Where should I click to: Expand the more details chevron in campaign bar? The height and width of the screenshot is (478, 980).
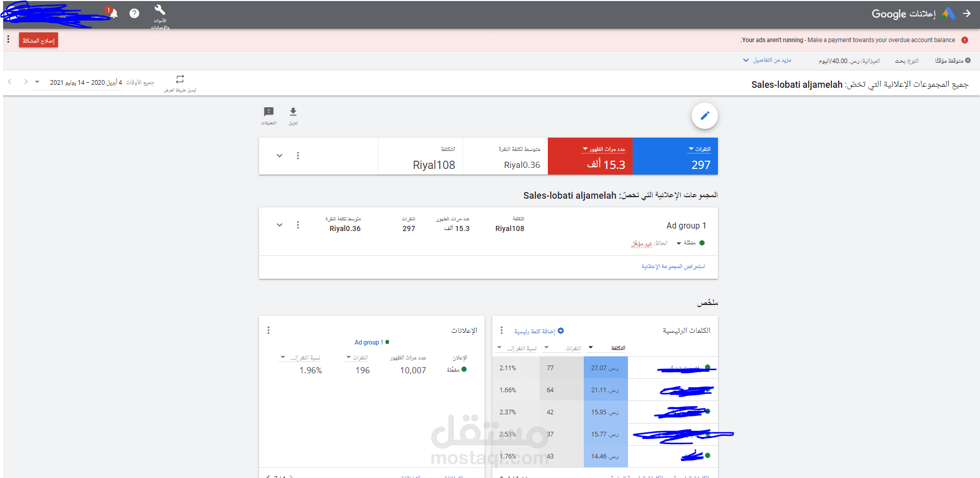[746, 60]
